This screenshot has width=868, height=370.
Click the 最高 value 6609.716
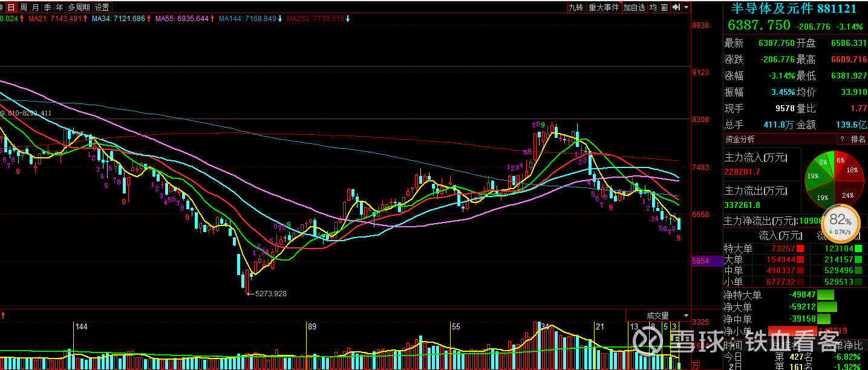point(849,60)
